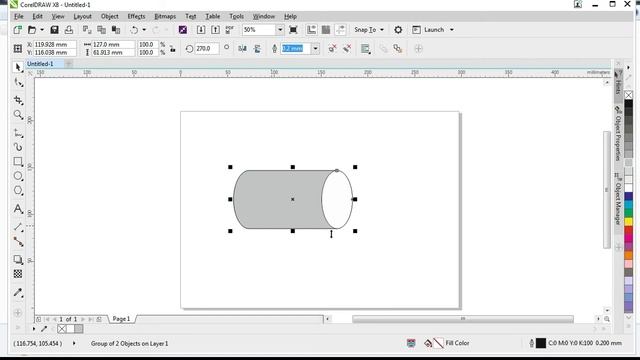Select the Color Eyedropper tool
Image resolution: width=640 pixels, height=360 pixels.
click(x=18, y=292)
